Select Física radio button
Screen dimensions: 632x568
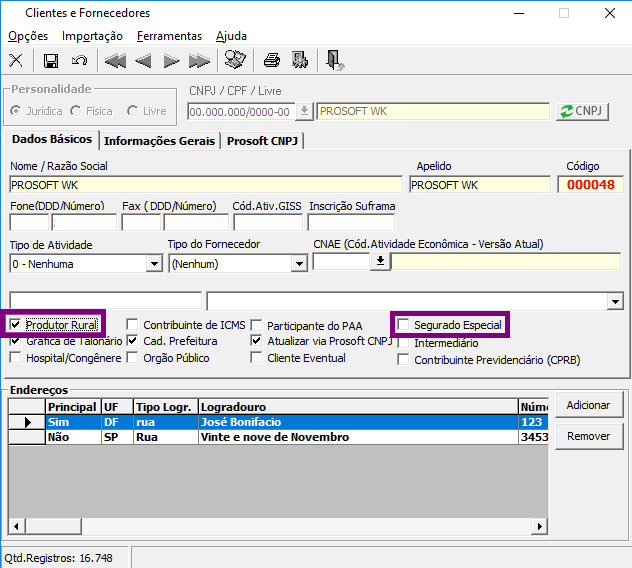pos(75,111)
